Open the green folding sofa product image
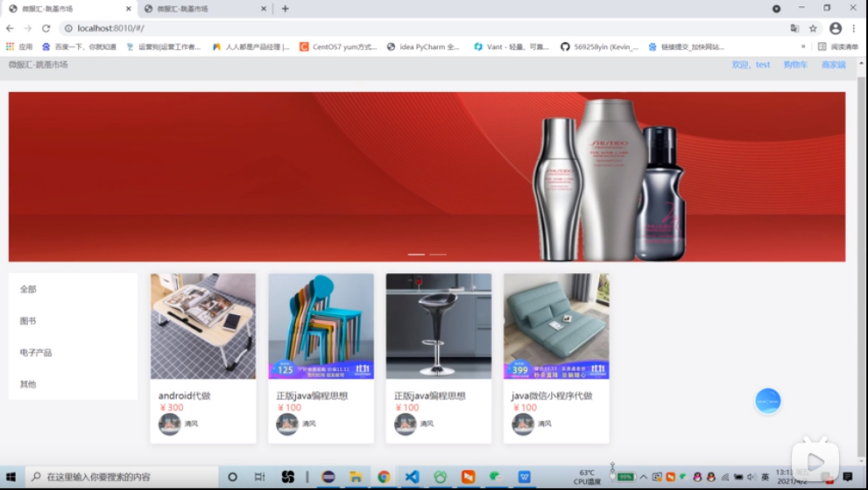Screen dimensions: 868x490 [556, 326]
